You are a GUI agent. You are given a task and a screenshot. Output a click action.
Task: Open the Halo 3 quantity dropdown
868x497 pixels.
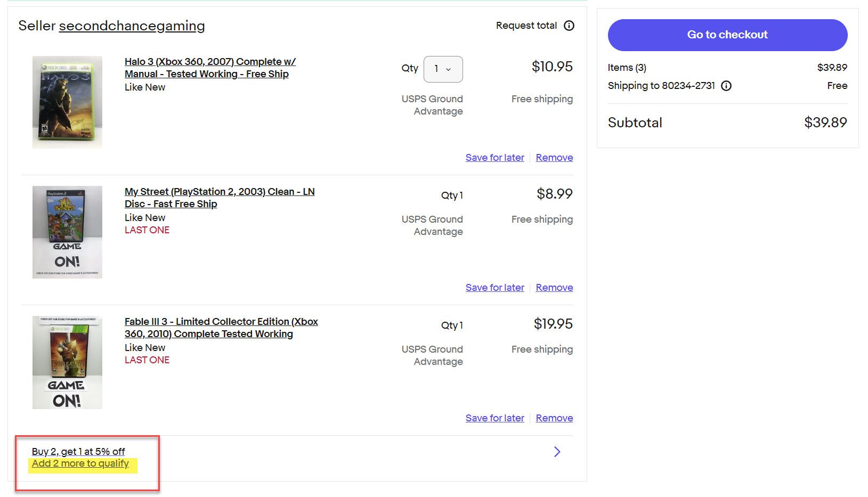click(x=443, y=69)
